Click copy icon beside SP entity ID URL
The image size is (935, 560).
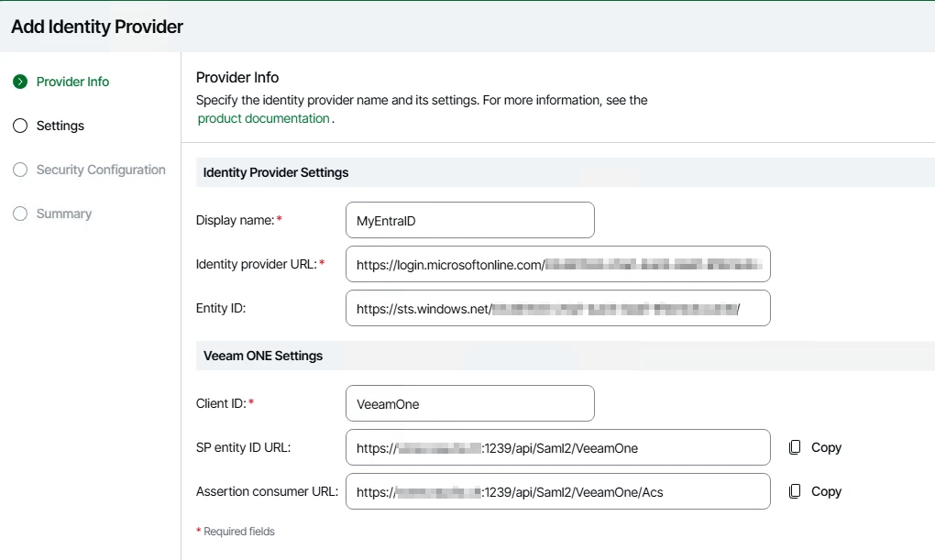pos(795,447)
